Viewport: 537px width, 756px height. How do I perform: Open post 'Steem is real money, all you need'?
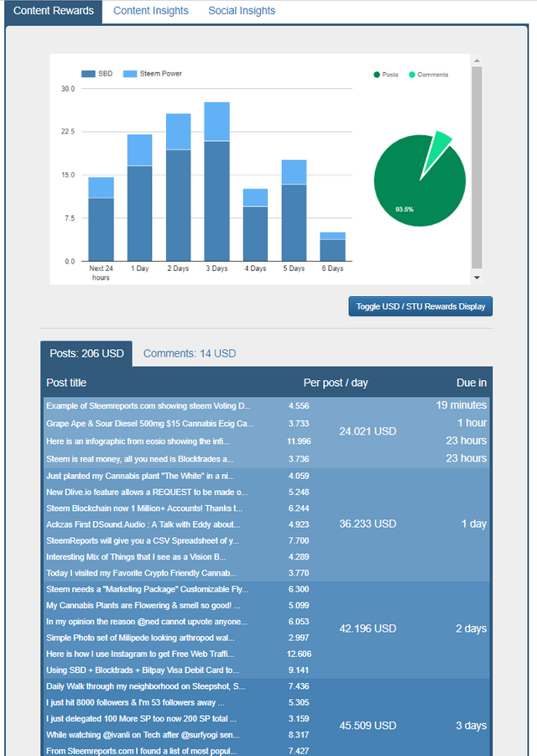point(140,459)
